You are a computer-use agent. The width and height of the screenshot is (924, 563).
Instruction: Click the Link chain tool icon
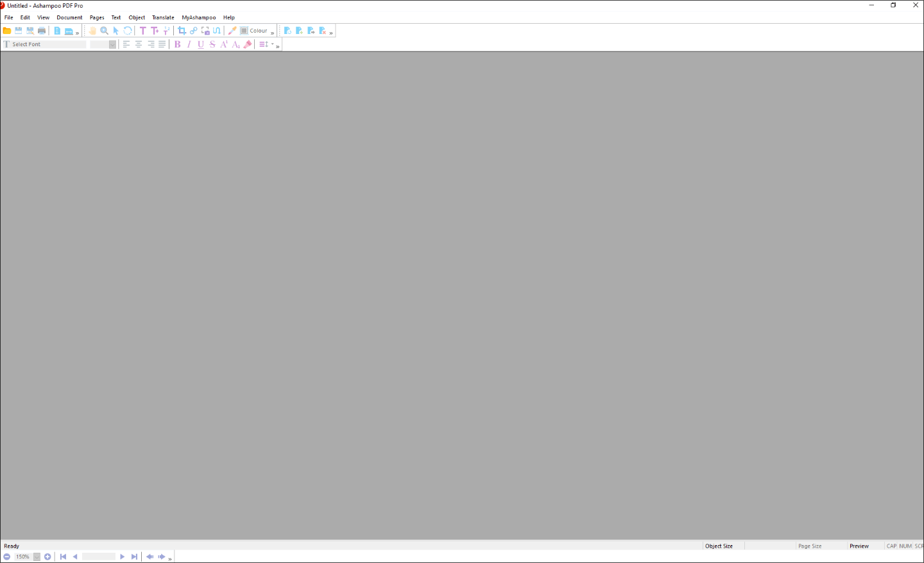tap(193, 31)
